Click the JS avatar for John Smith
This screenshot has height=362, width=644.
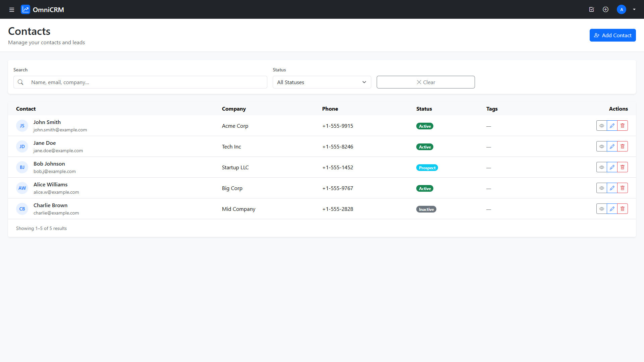pyautogui.click(x=22, y=126)
